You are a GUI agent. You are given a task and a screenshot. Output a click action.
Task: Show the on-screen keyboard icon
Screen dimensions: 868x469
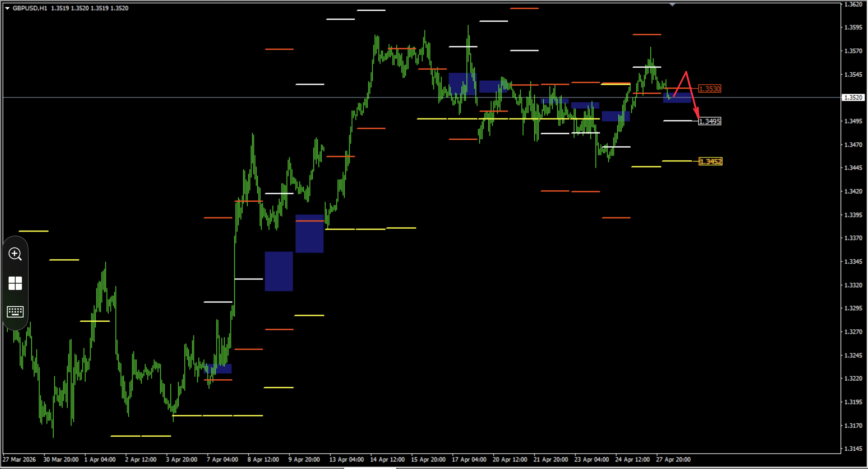pos(15,312)
